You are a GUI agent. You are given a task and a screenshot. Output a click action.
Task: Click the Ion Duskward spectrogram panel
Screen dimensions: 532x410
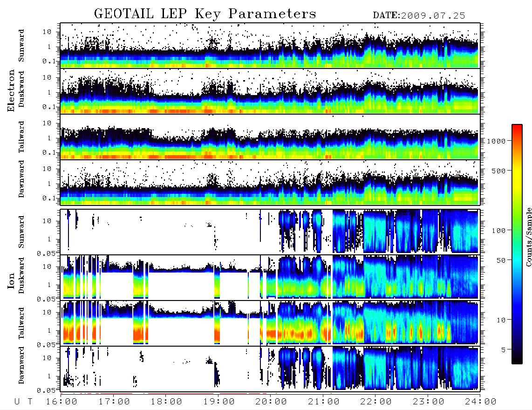coord(270,277)
